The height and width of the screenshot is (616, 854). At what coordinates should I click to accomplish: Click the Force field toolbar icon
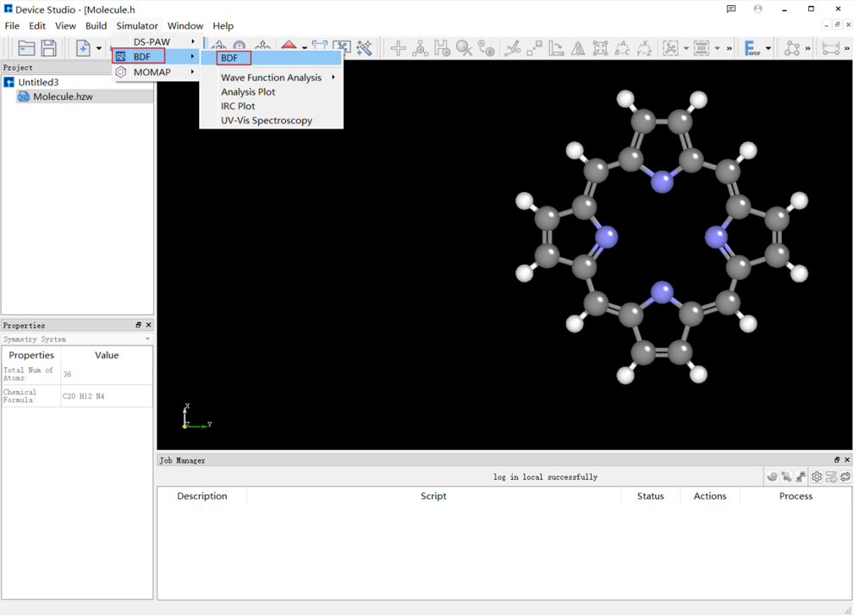pyautogui.click(x=751, y=48)
